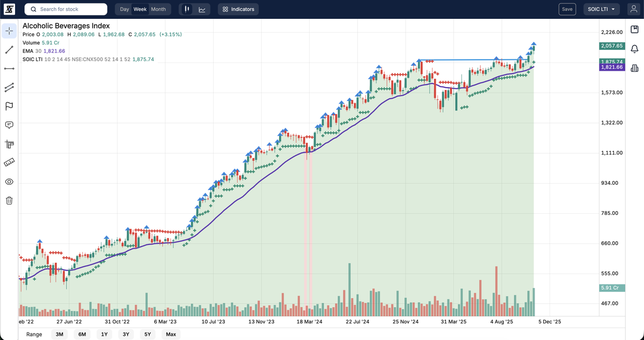Set range to 3Y
The image size is (644, 340).
[x=126, y=334]
